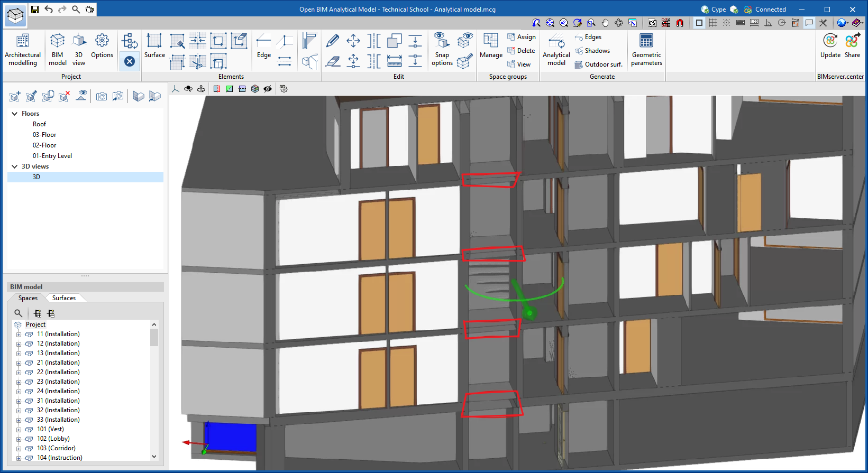Screen dimensions: 868x473
Task: Expand the 11 (Installation) space node
Action: click(x=19, y=335)
